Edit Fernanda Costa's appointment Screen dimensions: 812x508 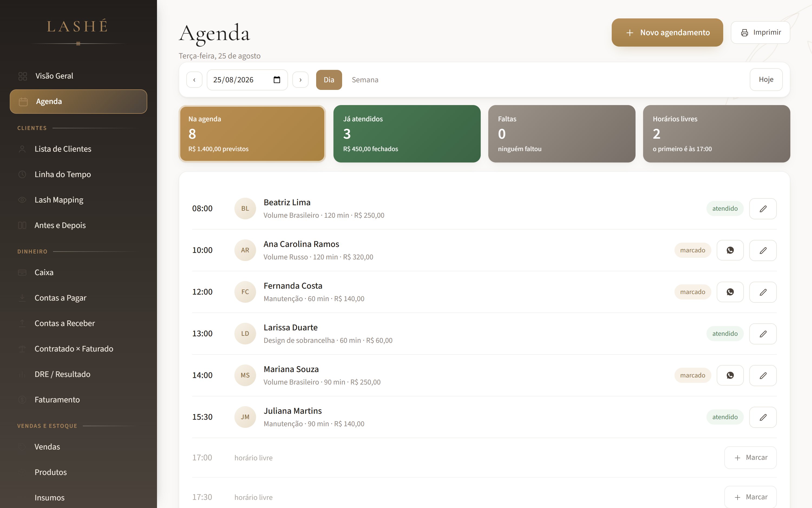pos(763,292)
